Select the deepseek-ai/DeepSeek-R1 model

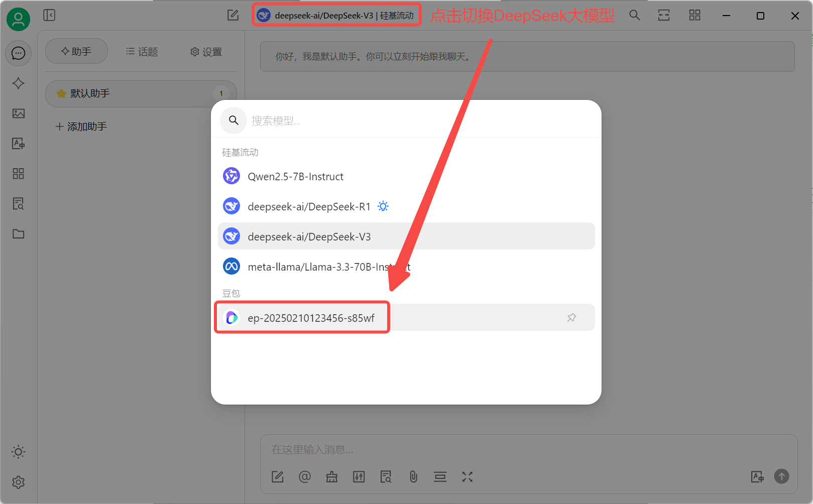click(x=309, y=207)
